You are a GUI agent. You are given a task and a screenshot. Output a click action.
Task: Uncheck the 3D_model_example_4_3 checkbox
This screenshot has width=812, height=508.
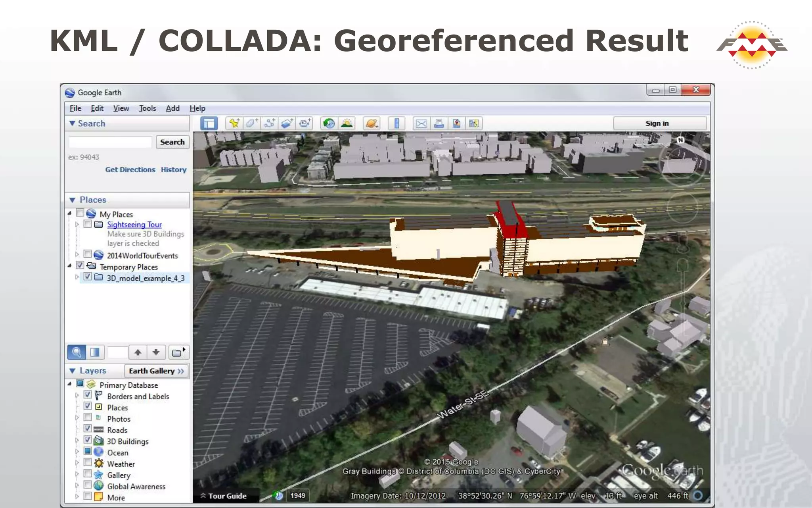click(88, 276)
